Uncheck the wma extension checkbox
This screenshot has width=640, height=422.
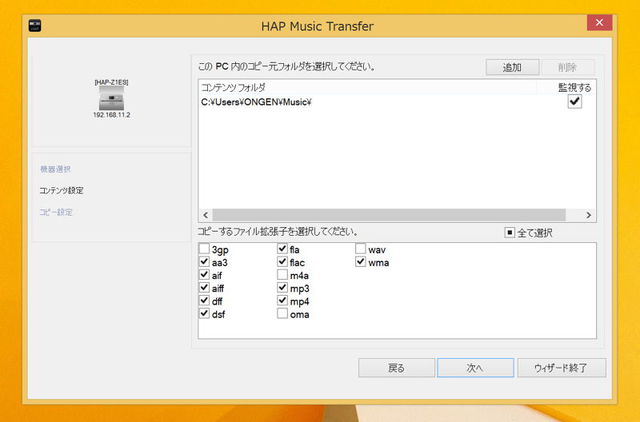click(x=360, y=262)
